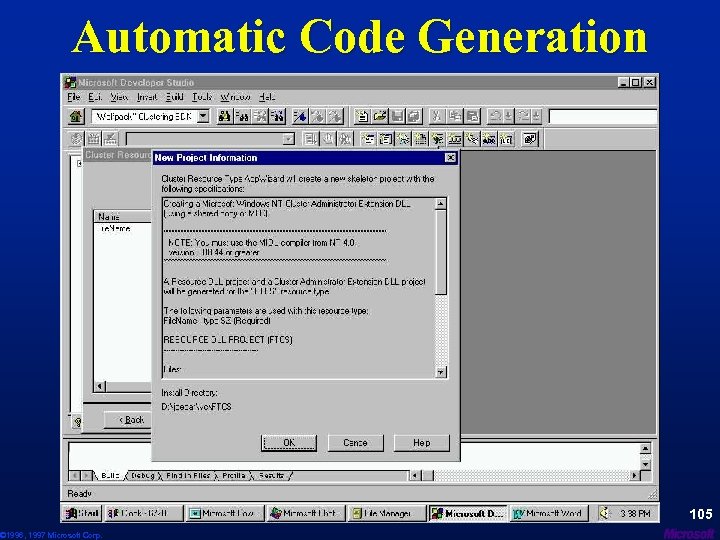Open the Undo history dropdown arrow
Screen dimensions: 720x540
(x=508, y=116)
